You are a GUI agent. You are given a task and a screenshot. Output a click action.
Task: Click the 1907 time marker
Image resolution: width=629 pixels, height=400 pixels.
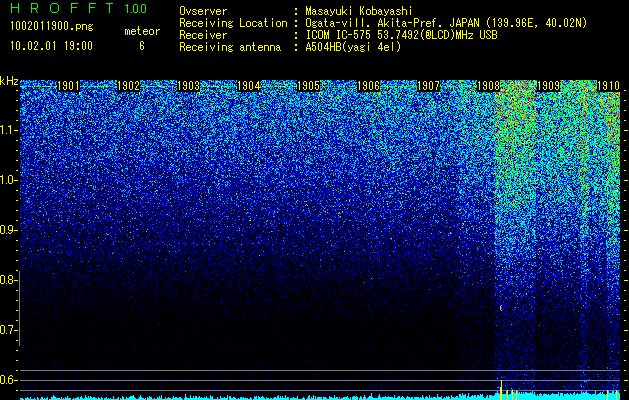(428, 86)
